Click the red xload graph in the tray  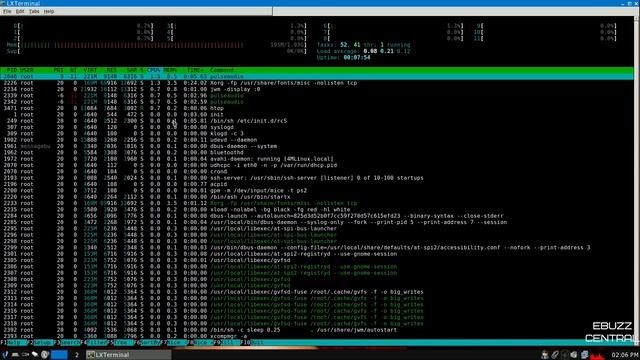point(597,355)
